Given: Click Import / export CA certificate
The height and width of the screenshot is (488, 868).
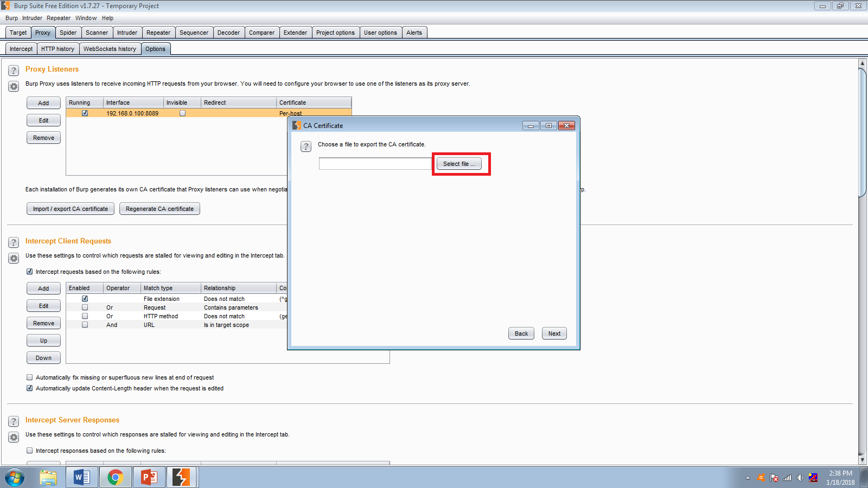Looking at the screenshot, I should (x=71, y=209).
